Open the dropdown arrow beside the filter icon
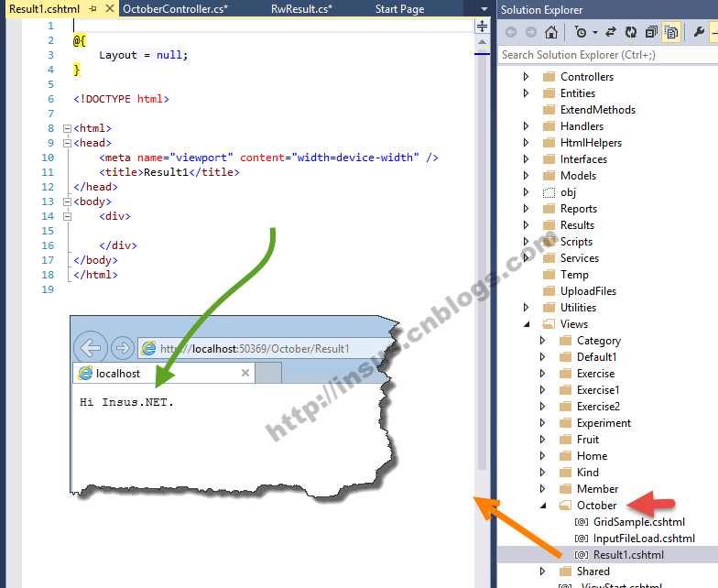This screenshot has width=718, height=588. coord(595,33)
